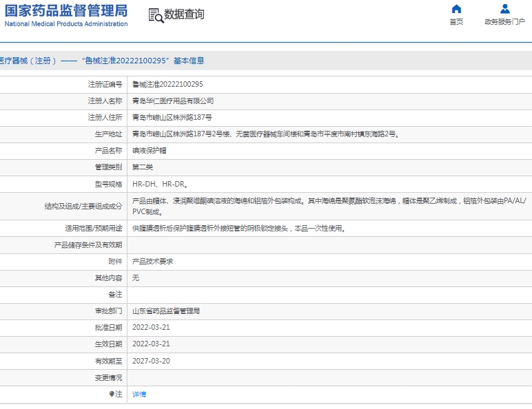Click the 产品储存条件及有效期 label
Viewport: 532px width, 409px height.
tap(88, 245)
